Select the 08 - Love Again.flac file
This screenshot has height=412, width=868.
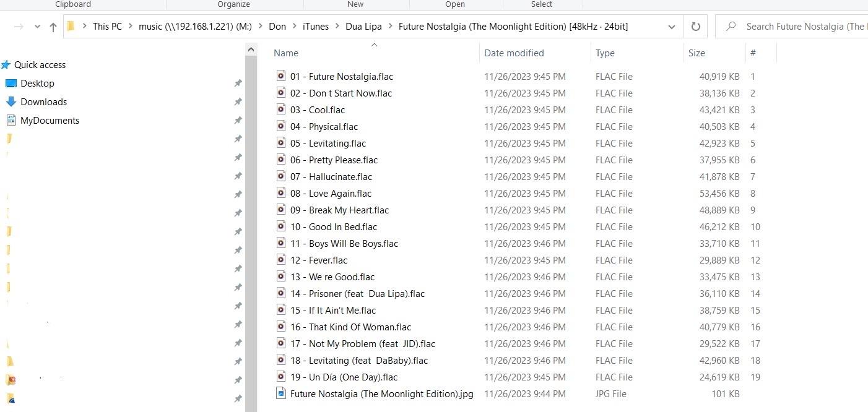coord(331,194)
